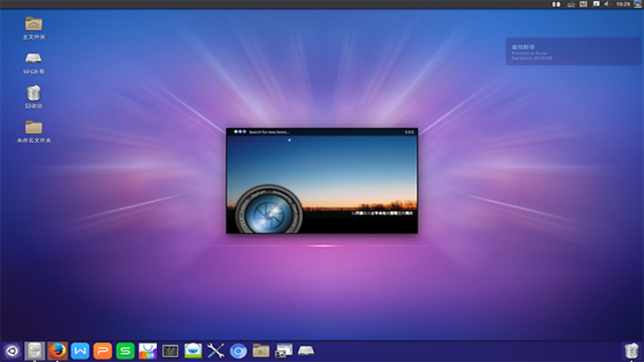
Task: Launch Firefox from the dock
Action: [57, 351]
